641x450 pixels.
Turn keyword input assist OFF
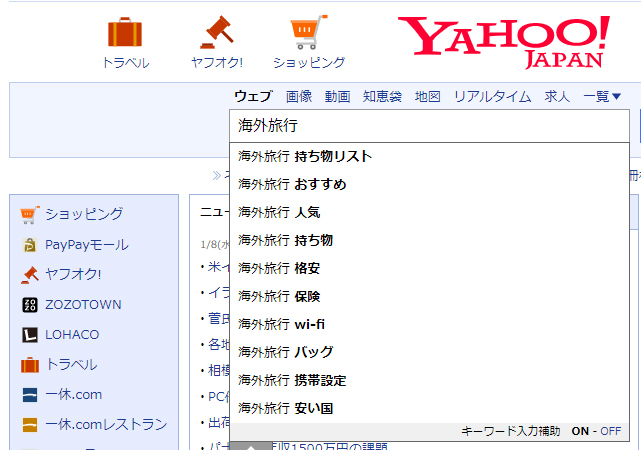click(x=611, y=431)
